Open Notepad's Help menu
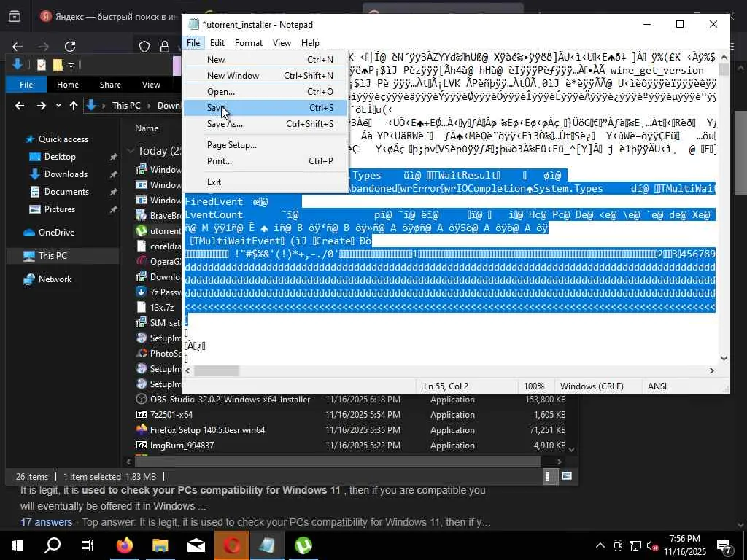747x560 pixels. 310,43
